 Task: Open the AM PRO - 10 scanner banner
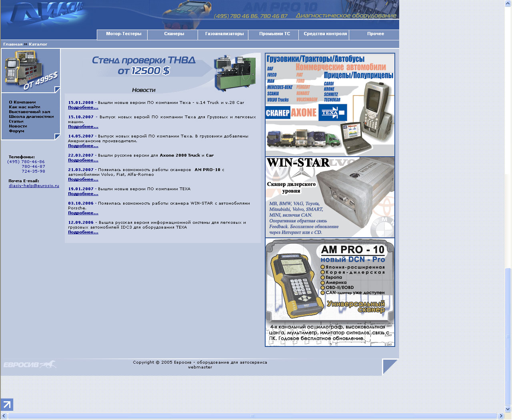pyautogui.click(x=330, y=293)
